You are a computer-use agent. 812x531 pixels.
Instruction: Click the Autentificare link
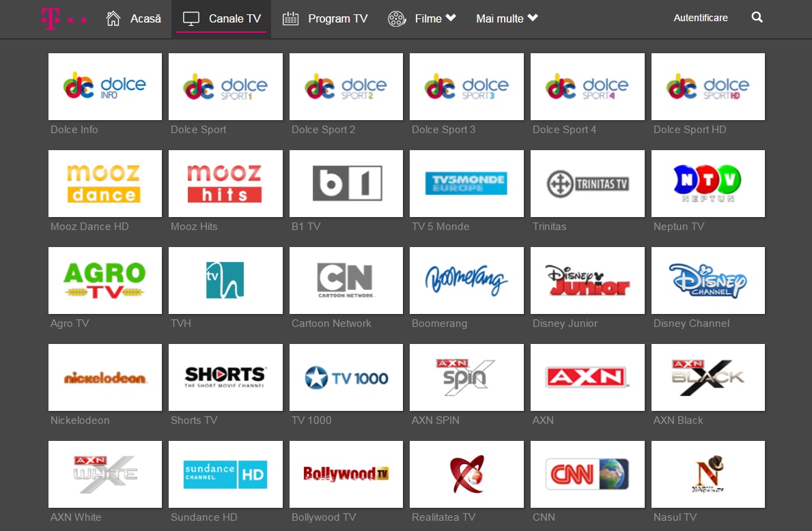(x=700, y=18)
